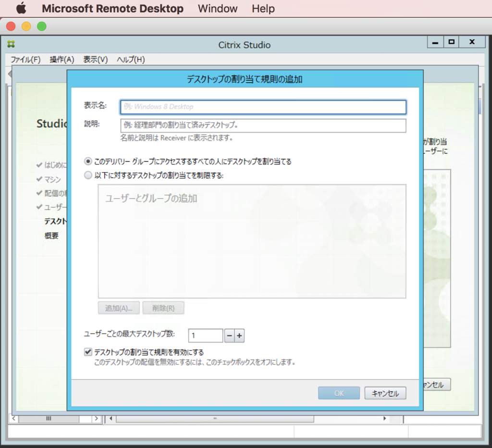Viewport: 492px width, 448px height.
Task: Click the green macOS zoom button
Action: tap(42, 26)
